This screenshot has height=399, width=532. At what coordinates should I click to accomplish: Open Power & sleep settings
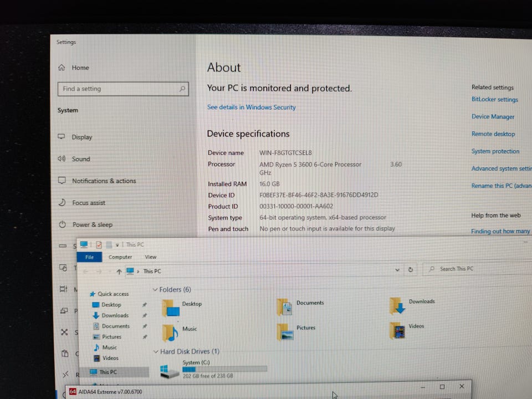[93, 224]
